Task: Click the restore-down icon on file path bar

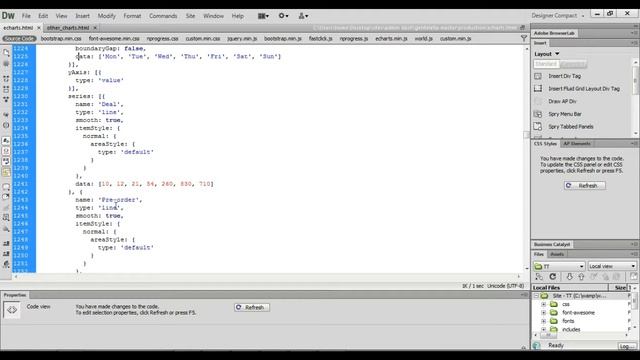Action: (522, 28)
